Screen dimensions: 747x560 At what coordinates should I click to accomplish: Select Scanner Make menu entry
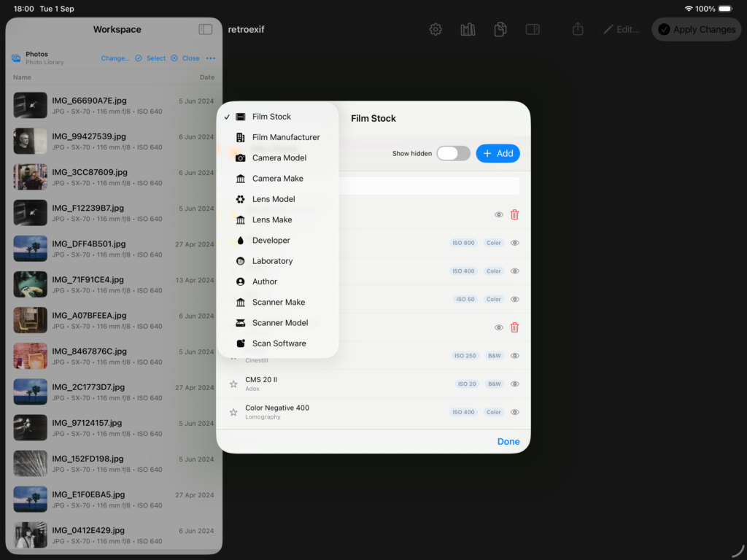278,303
